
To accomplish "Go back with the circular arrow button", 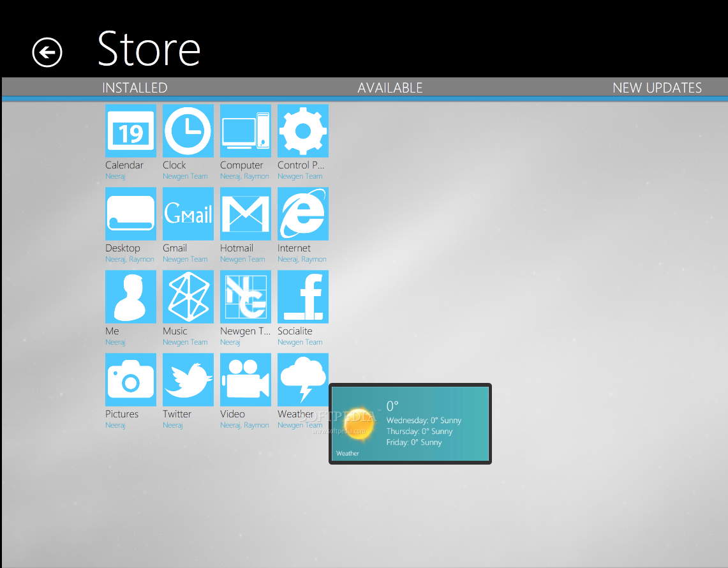I will tap(47, 52).
